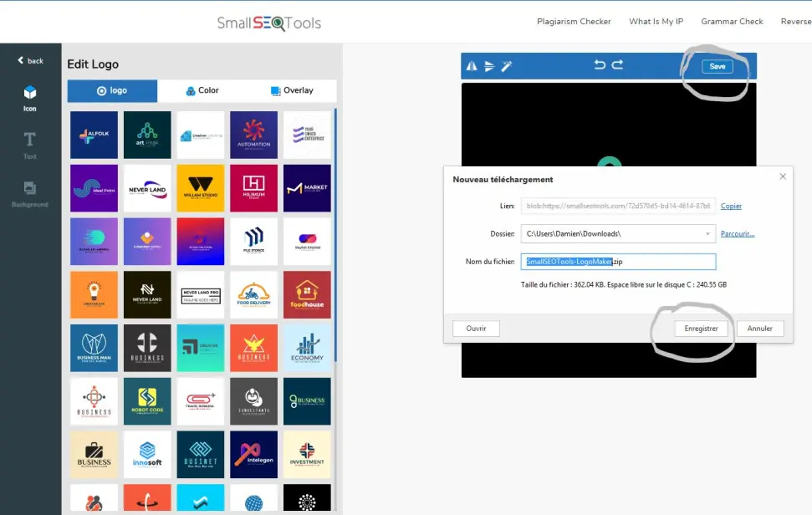This screenshot has width=812, height=515.
Task: Select the Icon sidebar tool
Action: tap(30, 99)
